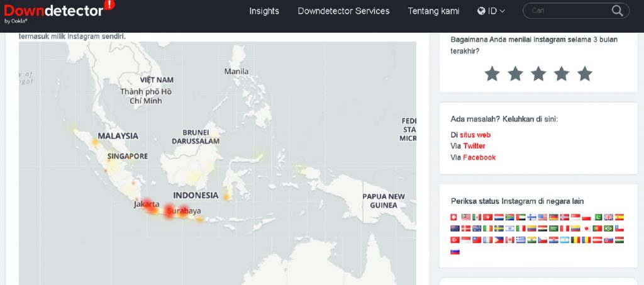Screen dimensions: 644x285
Task: Select the Mexico flag
Action: [x=477, y=217]
